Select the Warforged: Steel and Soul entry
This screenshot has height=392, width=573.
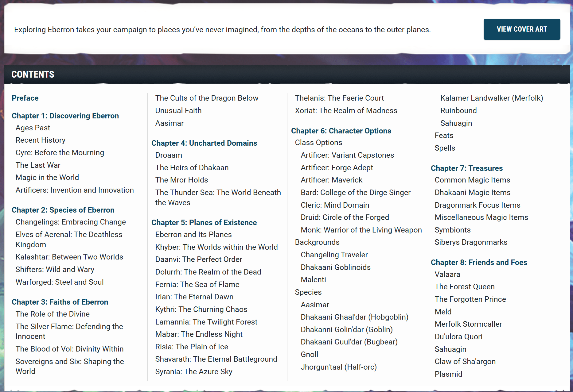pyautogui.click(x=60, y=282)
